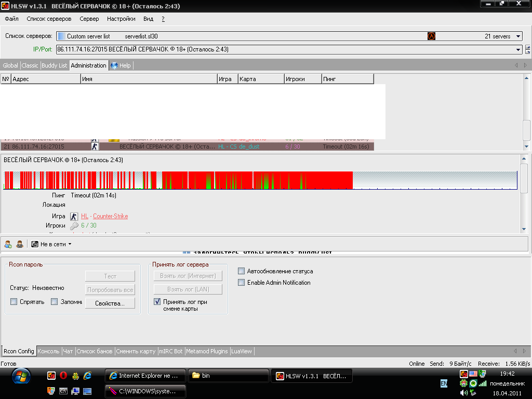Image resolution: width=532 pixels, height=399 pixels.
Task: Click the 'Свойства...' button
Action: click(110, 303)
